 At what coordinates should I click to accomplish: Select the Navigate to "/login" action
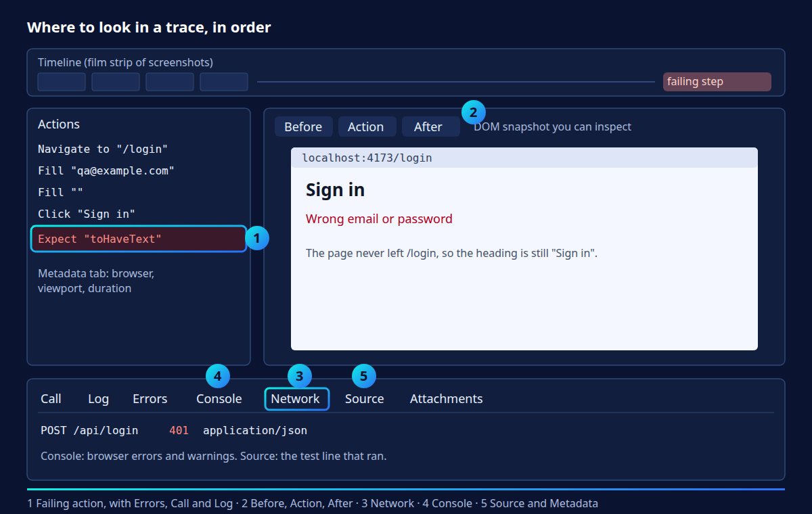click(103, 149)
